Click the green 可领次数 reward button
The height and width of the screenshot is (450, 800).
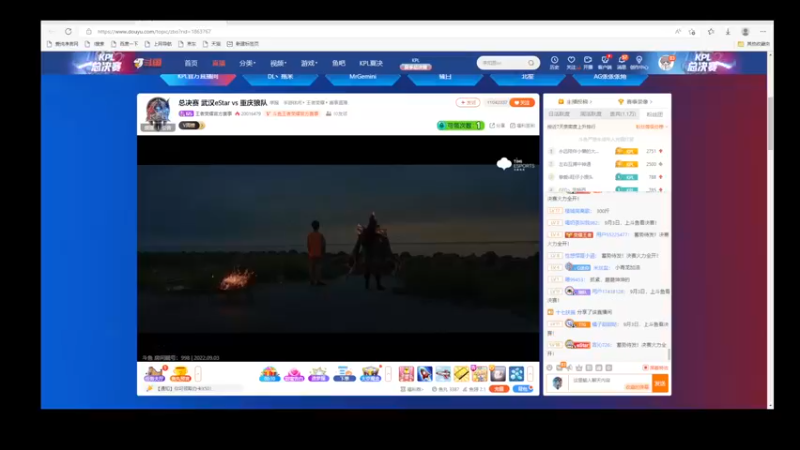click(460, 126)
